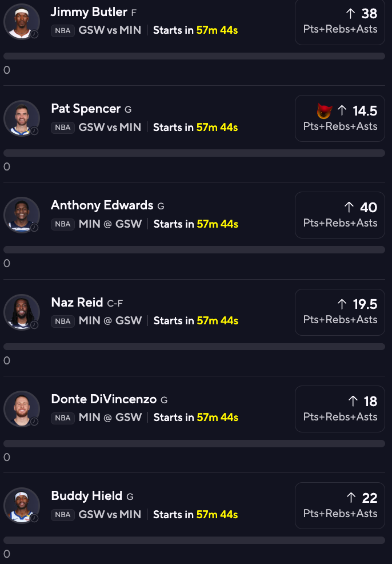Click Donte DiVincenzo's headshot thumbnail
Viewport: 392px width, 564px height.
pyautogui.click(x=22, y=409)
